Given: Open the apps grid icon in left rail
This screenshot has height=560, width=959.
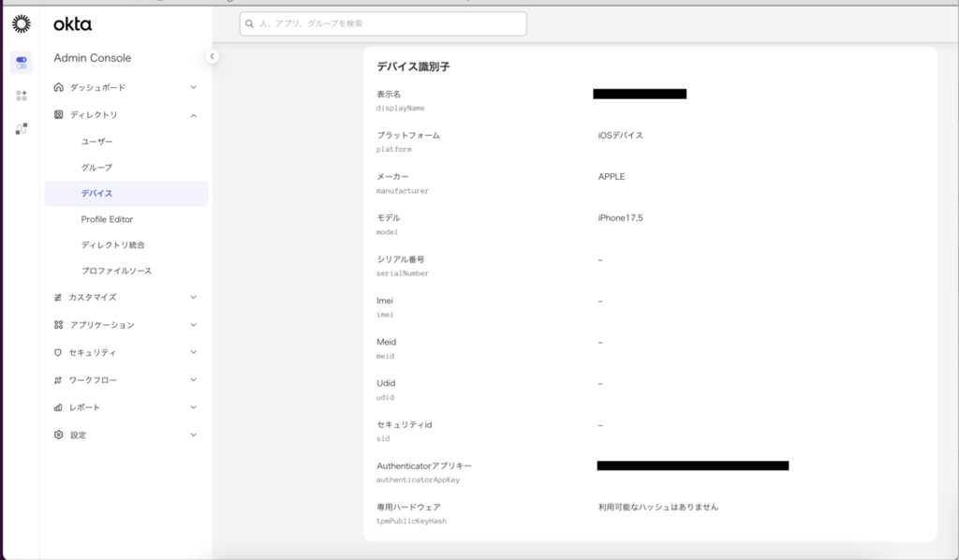Looking at the screenshot, I should pyautogui.click(x=22, y=96).
